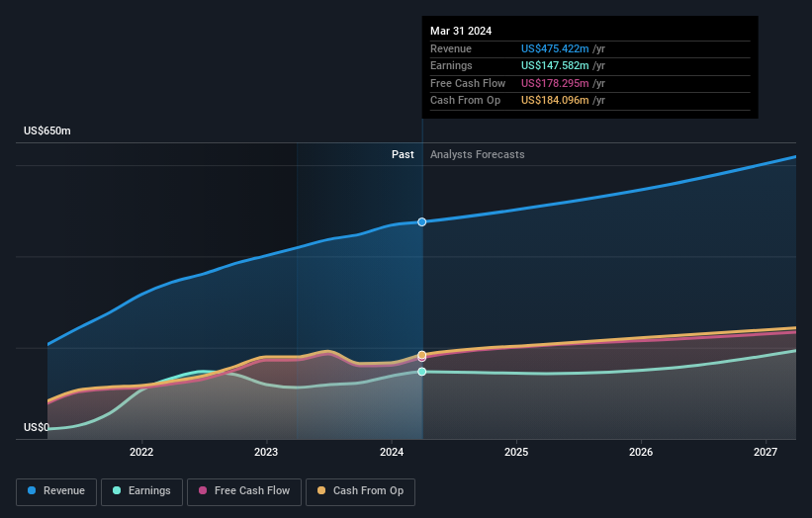Click the Cash From Op label in tooltip

click(x=465, y=101)
